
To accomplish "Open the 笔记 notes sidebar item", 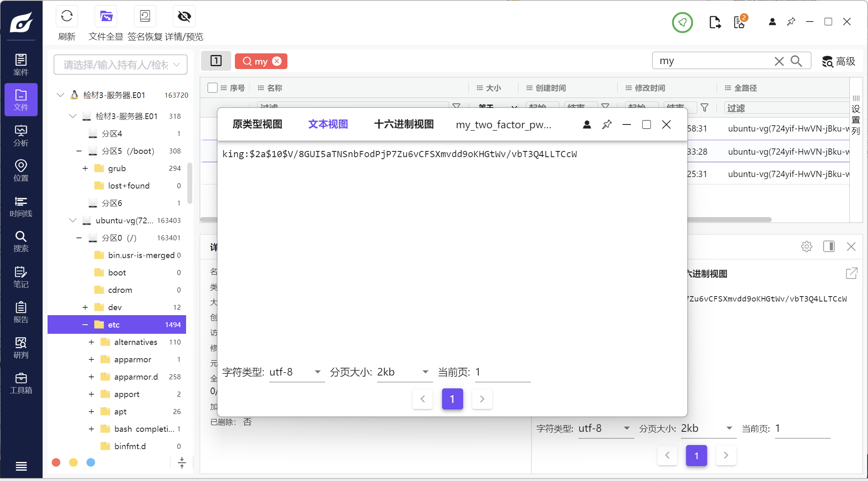I will pyautogui.click(x=21, y=277).
